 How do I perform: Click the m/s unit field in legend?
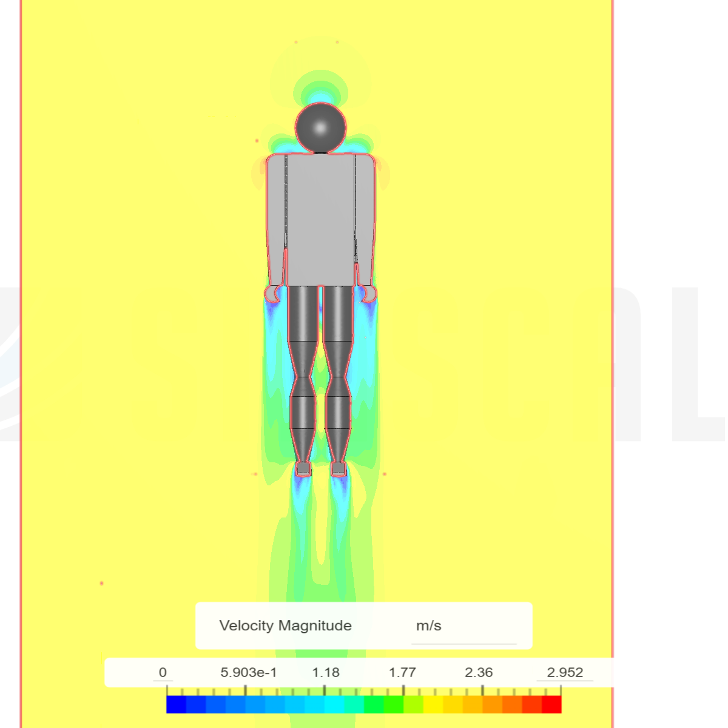(429, 625)
